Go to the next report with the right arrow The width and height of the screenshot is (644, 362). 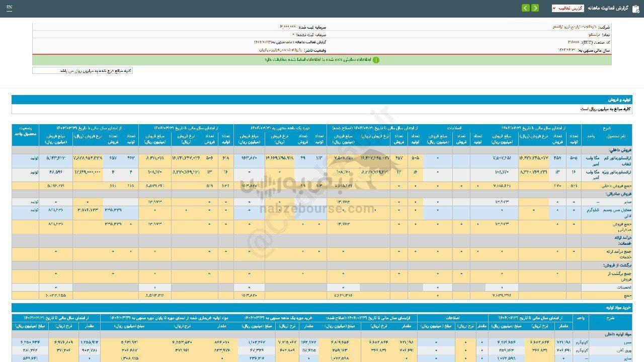(535, 8)
